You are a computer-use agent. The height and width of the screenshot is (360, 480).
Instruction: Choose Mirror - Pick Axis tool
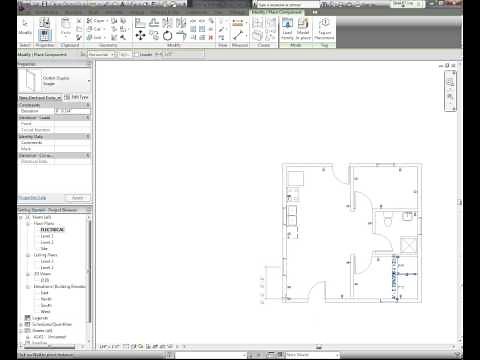point(167,23)
